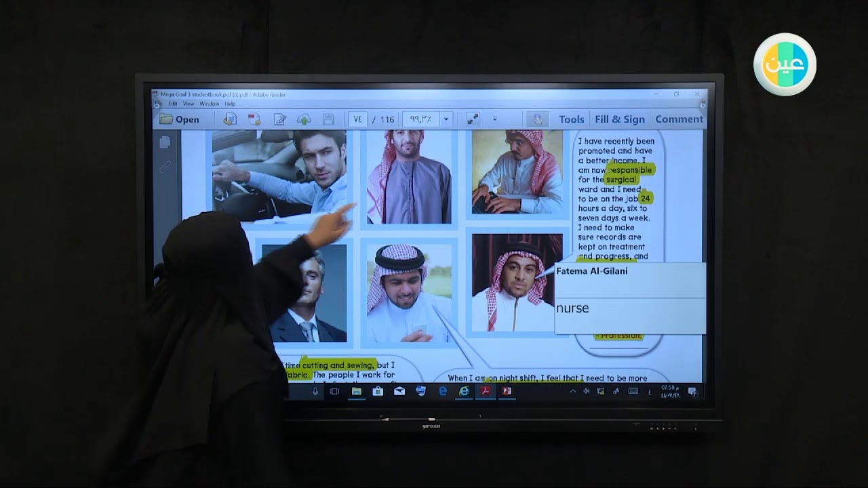Click highlighted 'cutting and sewing' text
868x488 pixels.
(x=338, y=365)
